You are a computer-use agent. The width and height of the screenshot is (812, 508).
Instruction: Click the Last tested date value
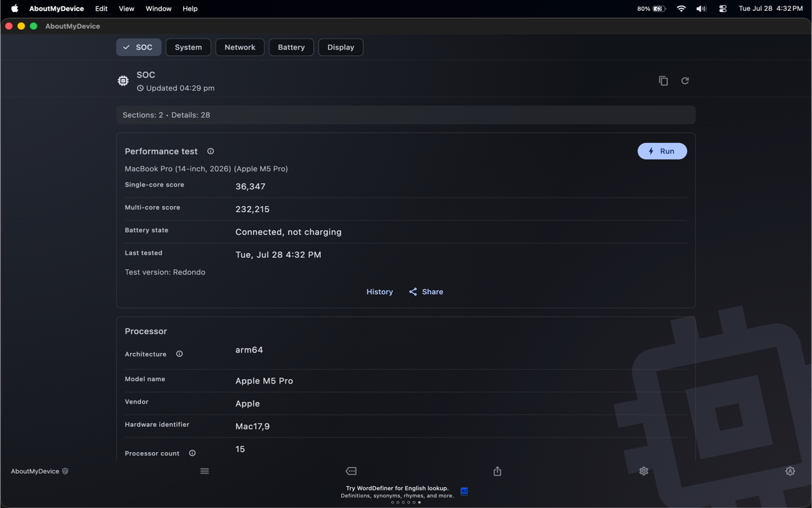coord(278,255)
